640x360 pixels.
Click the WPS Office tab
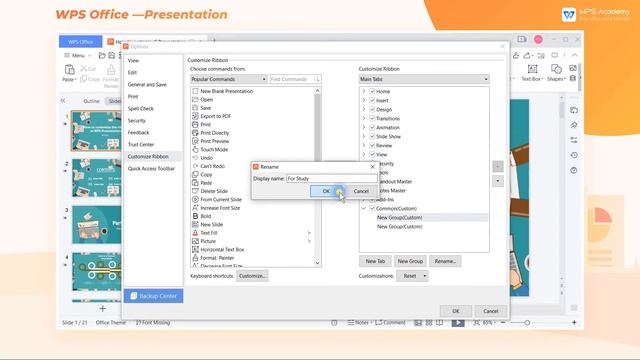(x=80, y=42)
